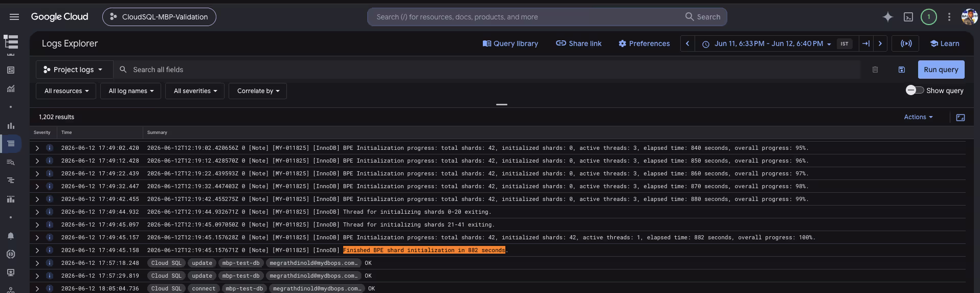Open the CloudSQL-MBP-Validation project picker
Viewport: 980px width, 293px height.
pos(159,17)
